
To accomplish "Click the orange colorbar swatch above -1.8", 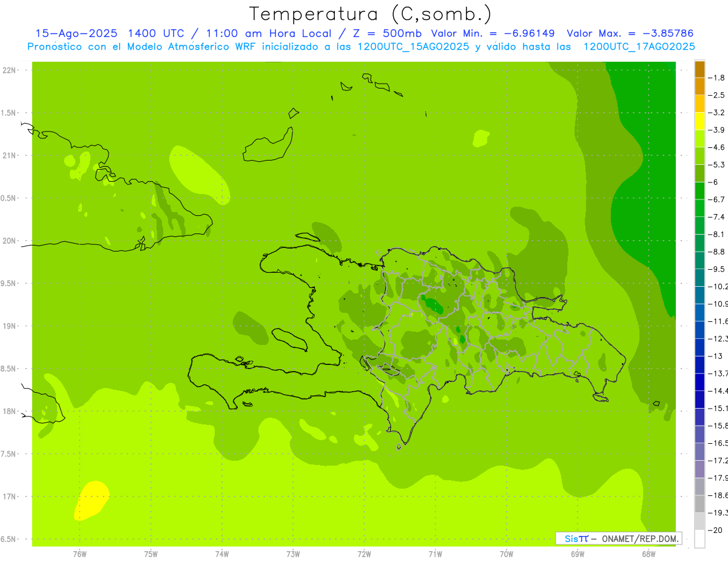I will click(699, 69).
